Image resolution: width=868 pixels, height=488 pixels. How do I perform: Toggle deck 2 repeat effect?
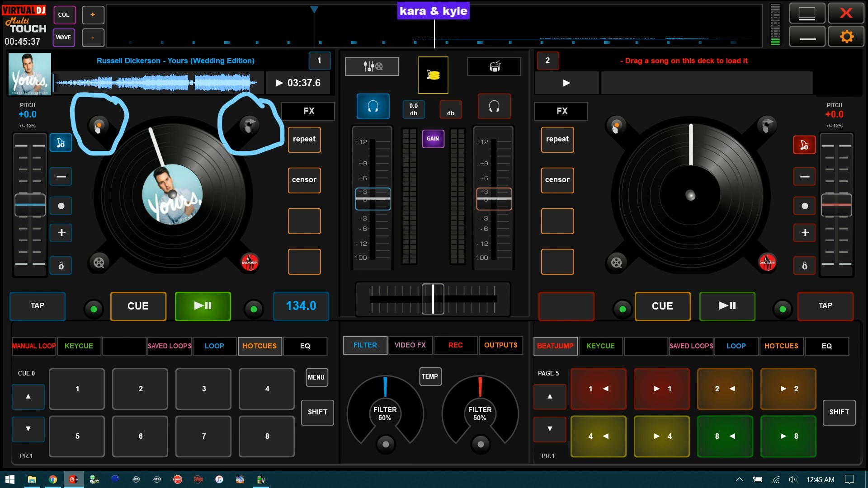click(557, 139)
